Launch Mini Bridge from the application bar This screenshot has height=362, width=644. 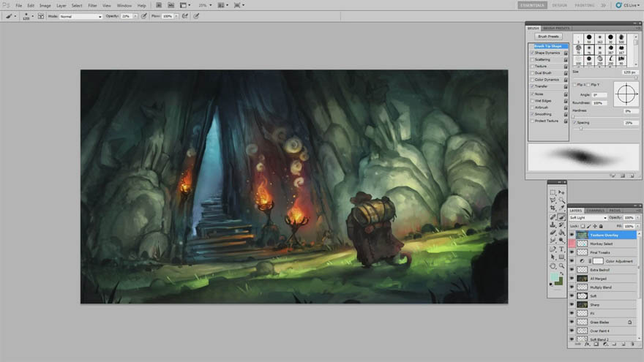coord(171,5)
